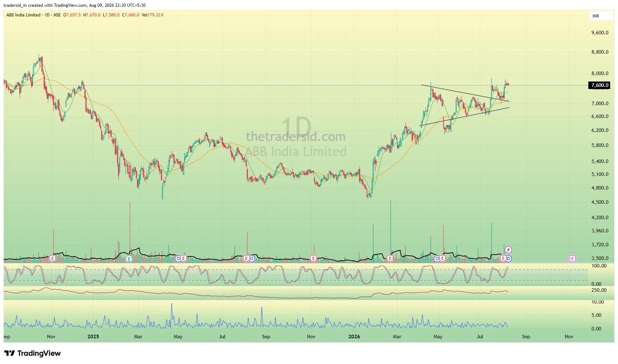The width and height of the screenshot is (618, 364).
Task: Click the red earnings marker near November 2024
Action: 53,258
